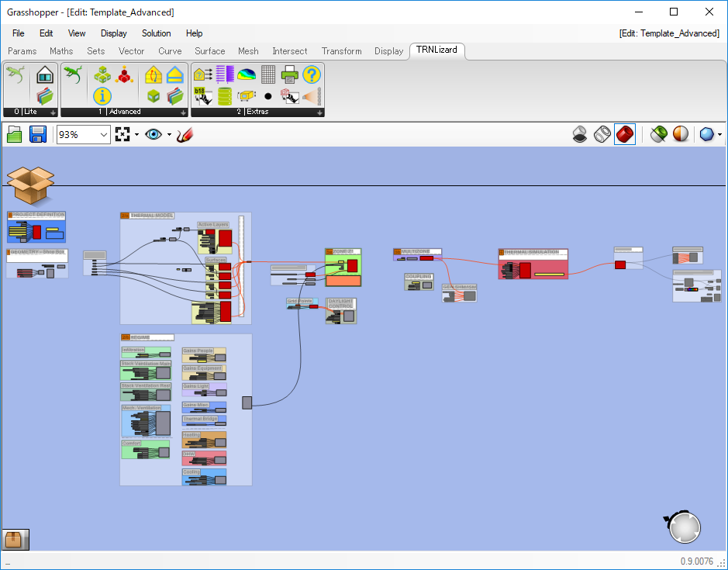Open dropdown arrow beside blue mesh quality icon
Screen dimensions: 728x570
[719, 135]
